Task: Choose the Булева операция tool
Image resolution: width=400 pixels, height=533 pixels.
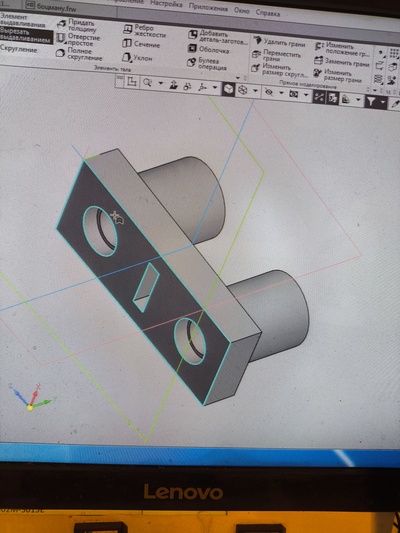Action: (x=192, y=62)
